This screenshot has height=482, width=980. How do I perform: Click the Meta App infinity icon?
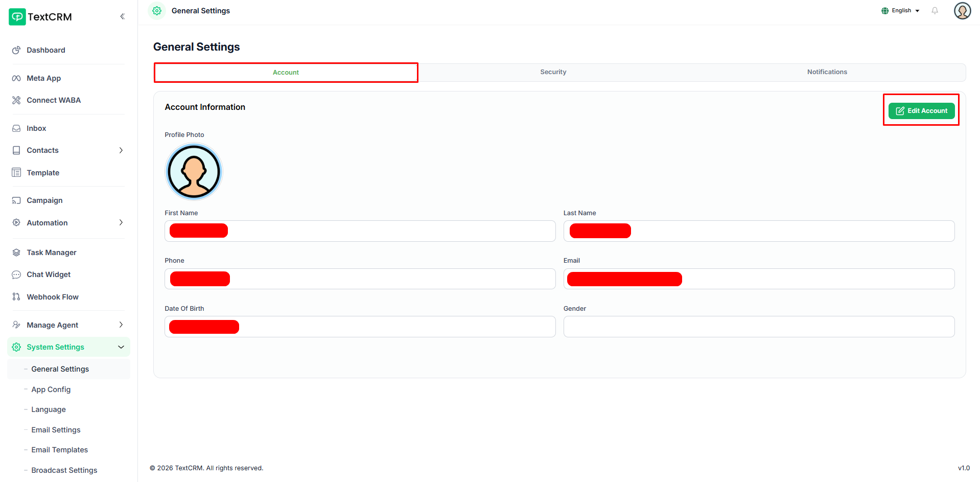16,78
